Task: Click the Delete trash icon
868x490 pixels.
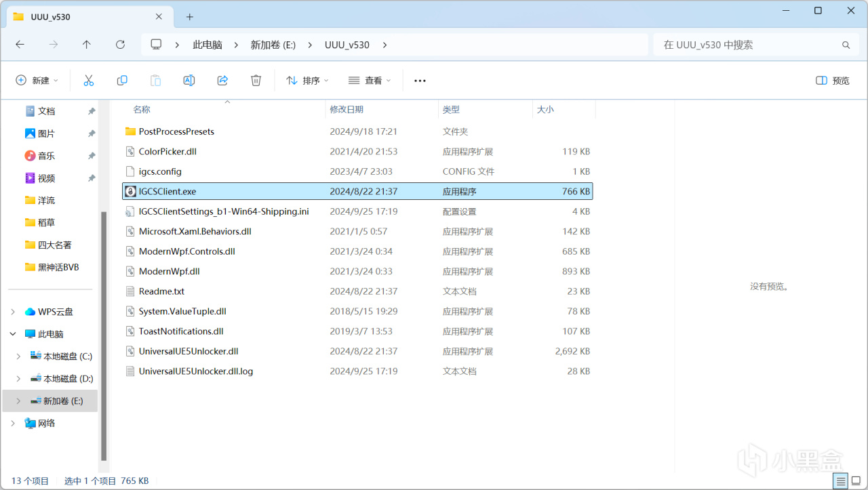Action: (256, 81)
